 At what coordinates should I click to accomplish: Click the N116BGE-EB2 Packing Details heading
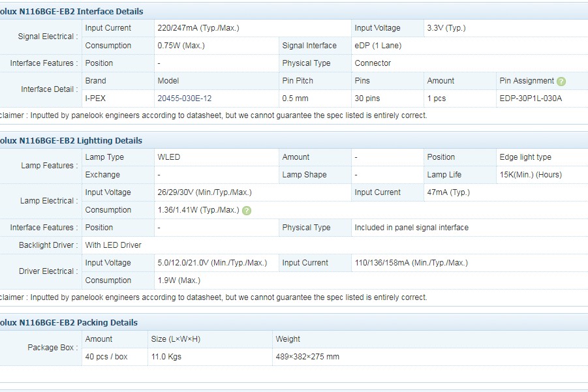[x=69, y=322]
